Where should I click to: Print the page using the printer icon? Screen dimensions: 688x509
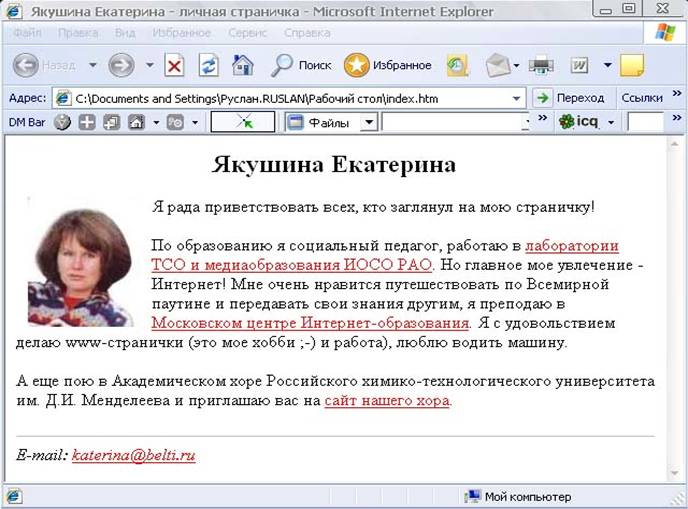point(541,66)
